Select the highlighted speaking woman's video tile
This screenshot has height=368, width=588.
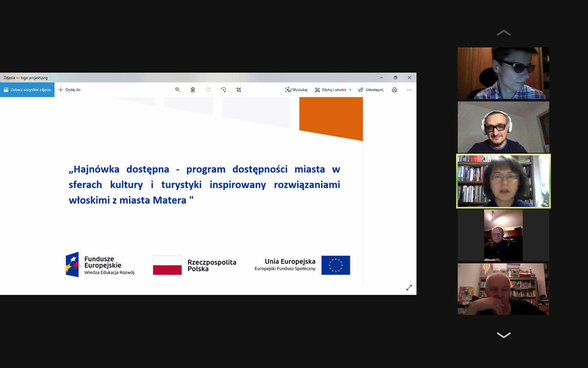pyautogui.click(x=503, y=181)
